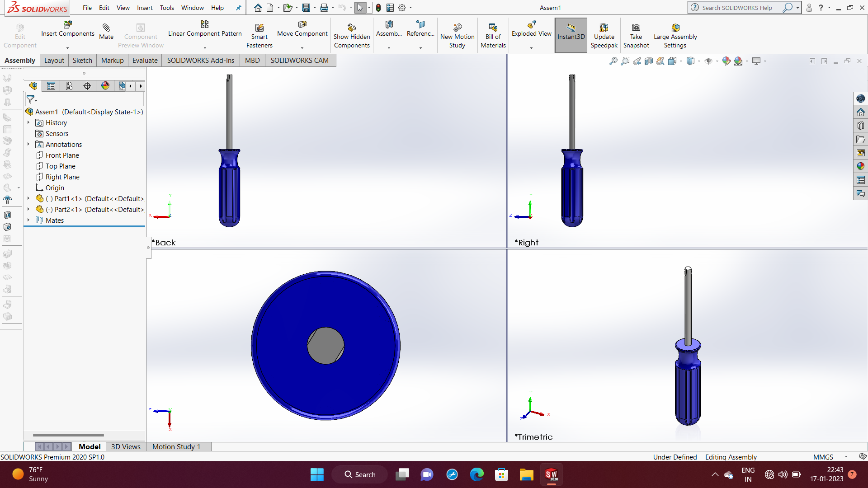
Task: Open Bill of Materials tool
Action: pos(493,36)
